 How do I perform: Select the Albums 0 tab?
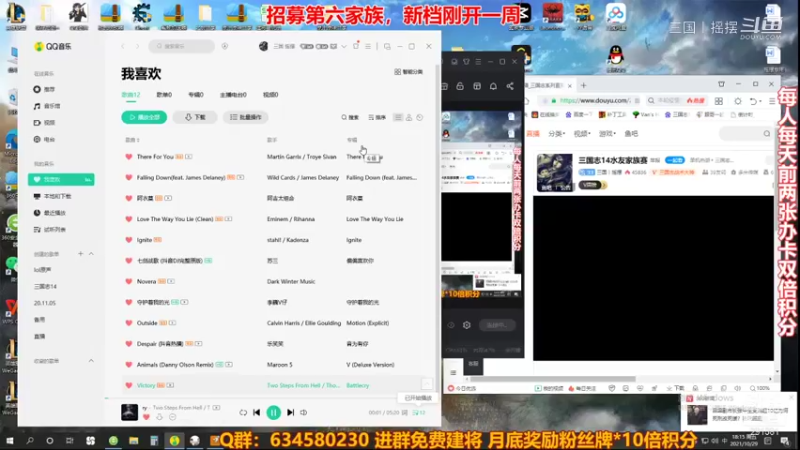point(196,95)
